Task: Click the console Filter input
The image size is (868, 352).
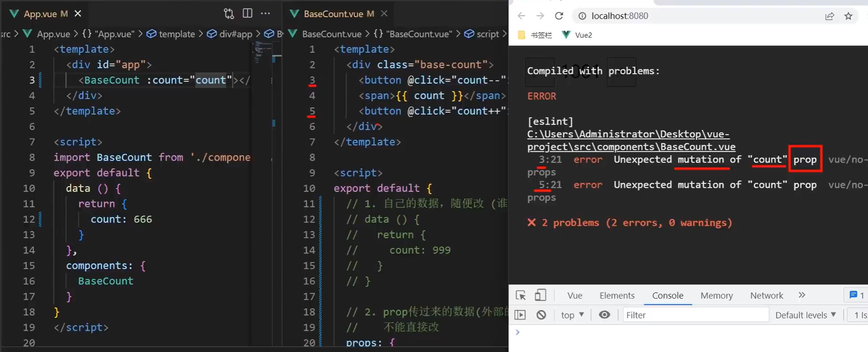Action: pos(696,315)
